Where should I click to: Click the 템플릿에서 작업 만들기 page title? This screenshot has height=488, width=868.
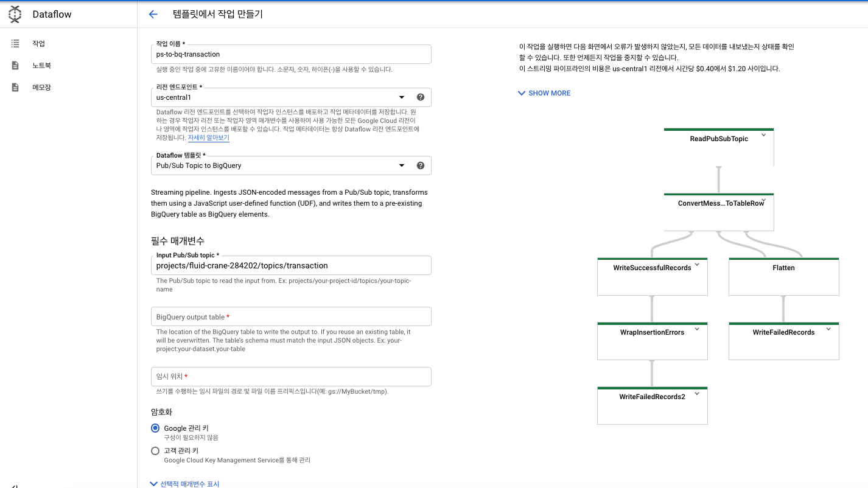[x=218, y=14]
